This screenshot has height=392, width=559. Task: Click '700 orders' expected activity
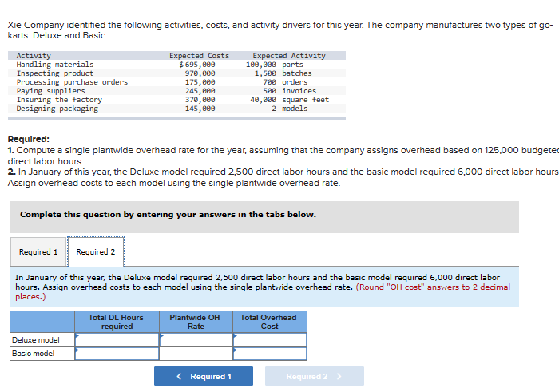click(x=285, y=82)
